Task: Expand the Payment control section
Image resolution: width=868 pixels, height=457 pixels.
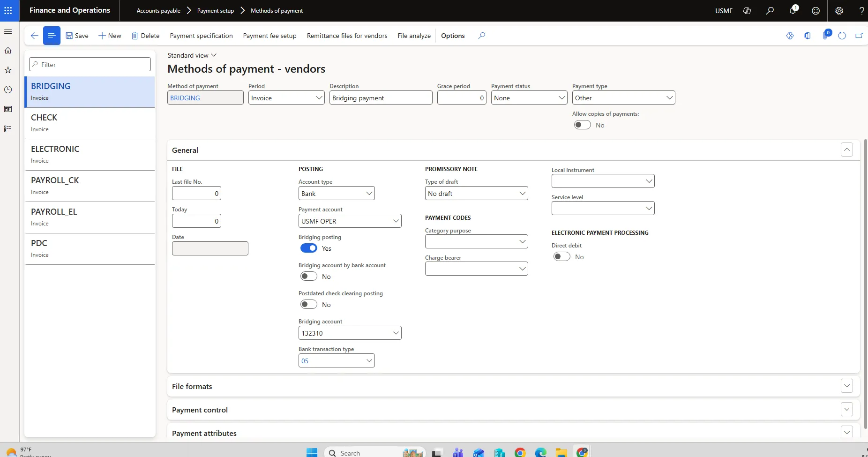Action: [846, 410]
